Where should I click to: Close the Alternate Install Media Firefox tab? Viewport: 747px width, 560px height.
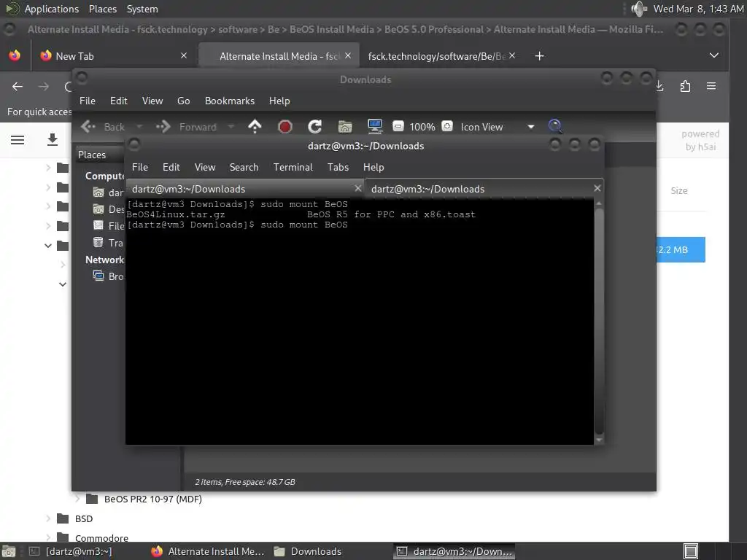point(348,55)
